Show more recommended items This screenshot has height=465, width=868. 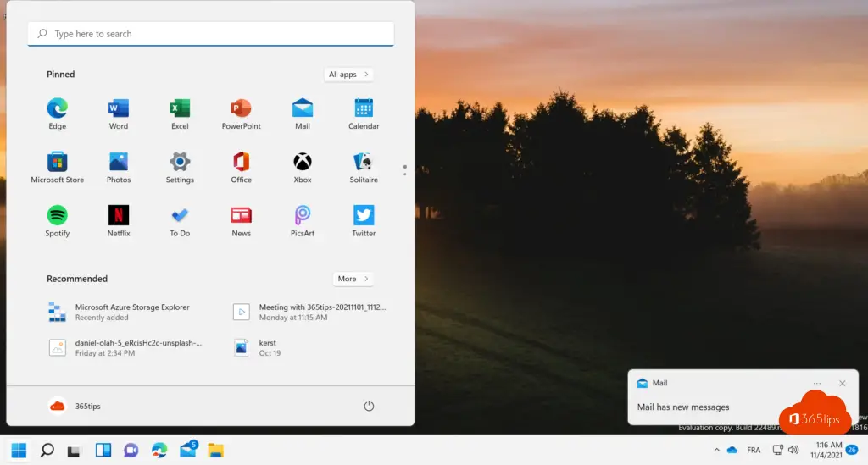[353, 279]
